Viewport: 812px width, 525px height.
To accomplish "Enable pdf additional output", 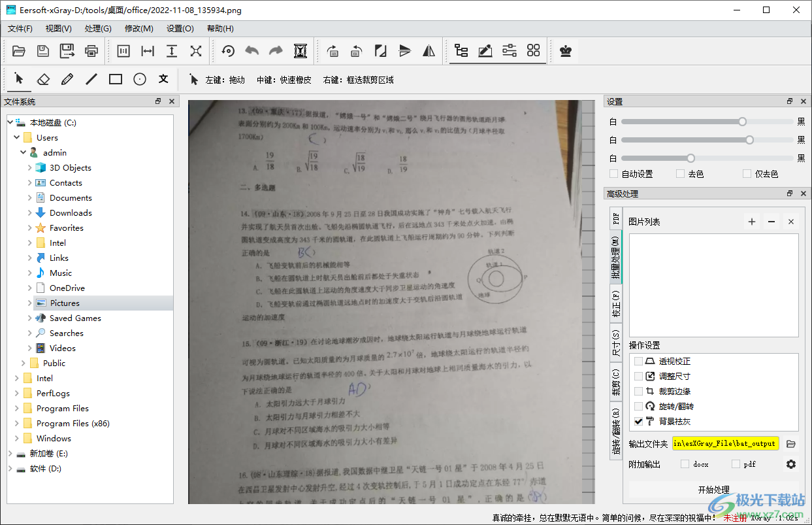I will click(x=736, y=464).
